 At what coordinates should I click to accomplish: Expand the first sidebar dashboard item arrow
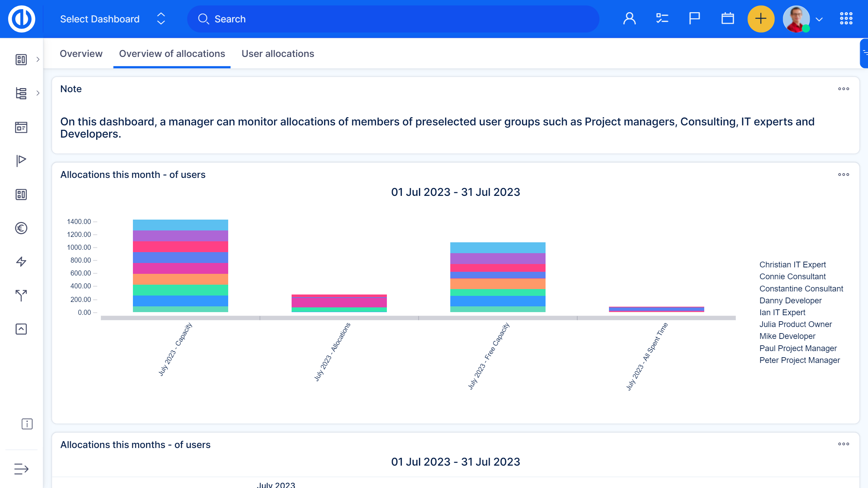[38, 60]
